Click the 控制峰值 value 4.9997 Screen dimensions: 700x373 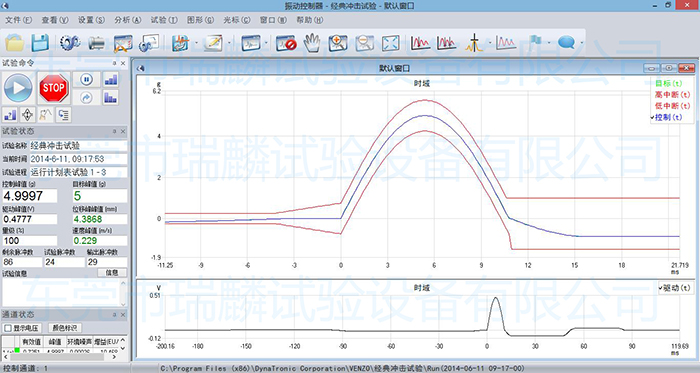coord(30,196)
